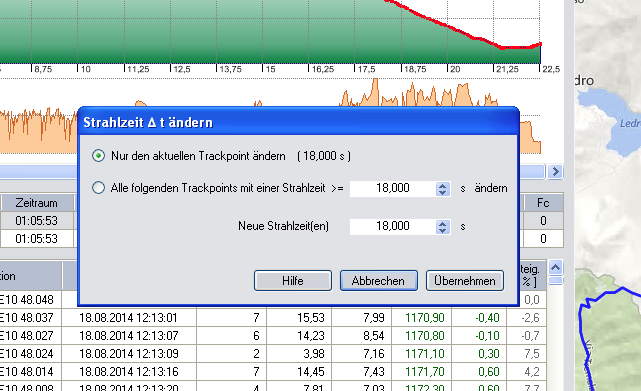Select 'Nur den aktuellen Trackpoint ändern' radio
Image resolution: width=641 pixels, height=391 pixels.
pyautogui.click(x=99, y=156)
